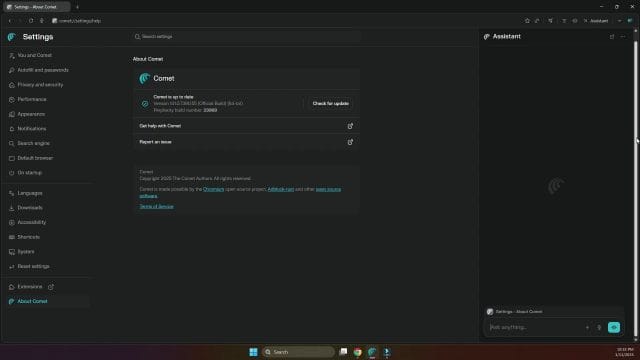Click the Windows taskbar Search box
This screenshot has height=360, width=640.
coord(298,352)
